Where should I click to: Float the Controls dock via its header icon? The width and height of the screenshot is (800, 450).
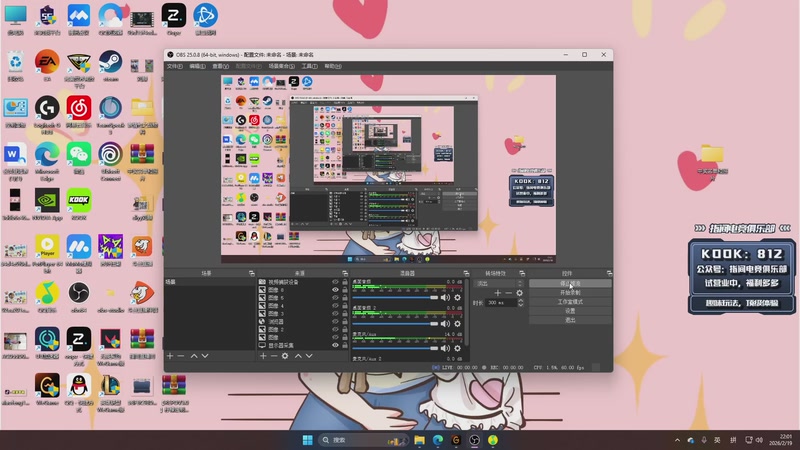(609, 273)
